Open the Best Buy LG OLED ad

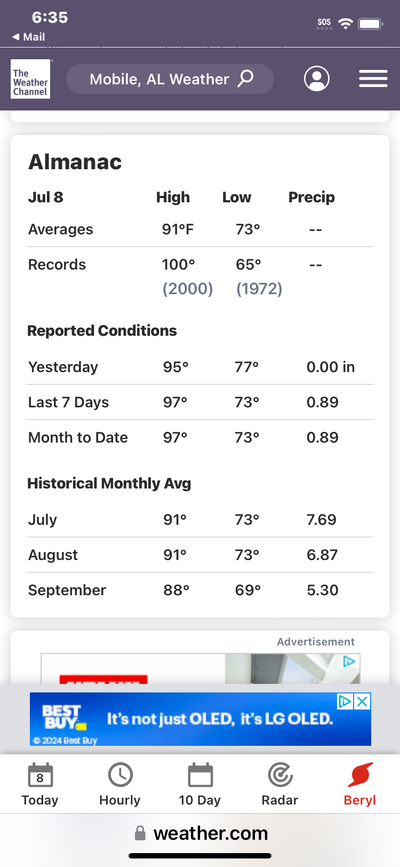tap(200, 719)
